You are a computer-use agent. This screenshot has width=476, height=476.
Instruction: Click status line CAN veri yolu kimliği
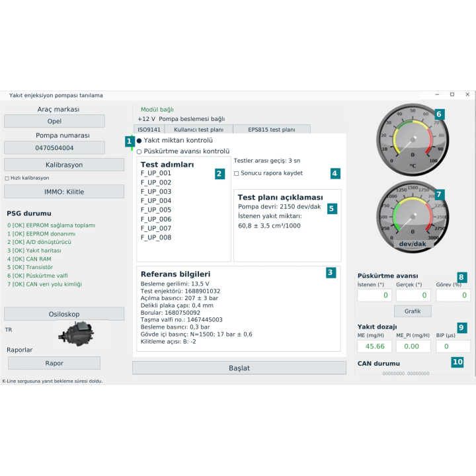(x=45, y=284)
